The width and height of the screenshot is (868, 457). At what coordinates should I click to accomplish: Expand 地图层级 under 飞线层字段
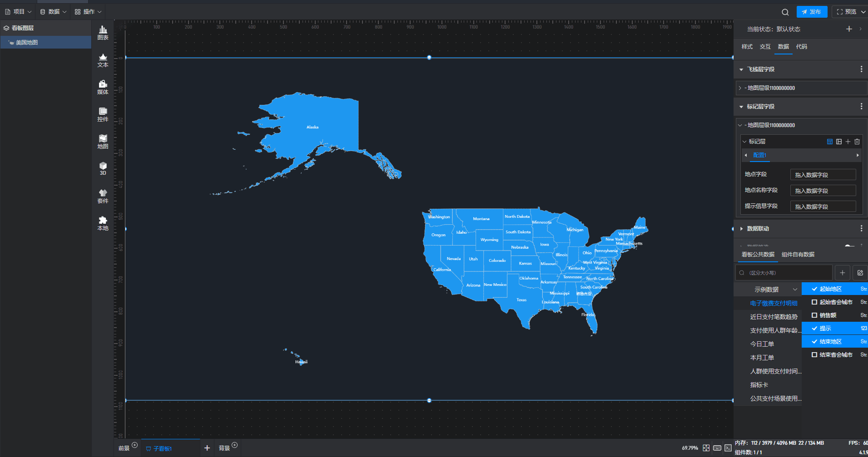(740, 88)
